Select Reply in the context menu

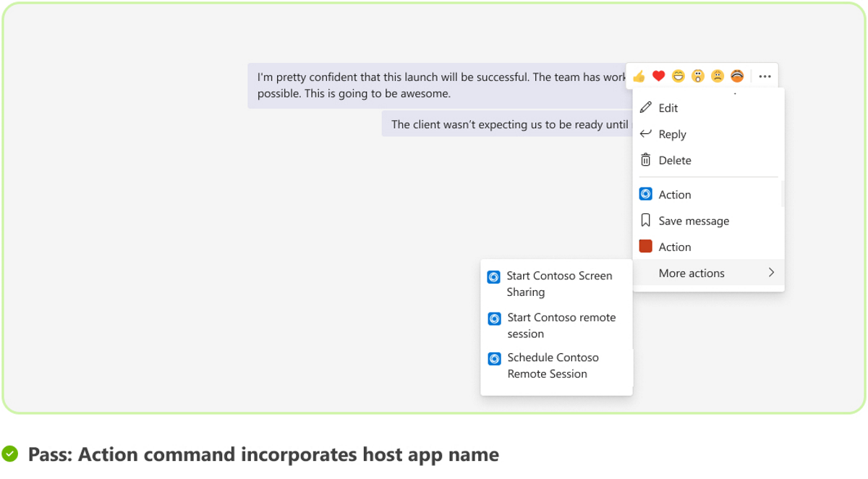672,134
